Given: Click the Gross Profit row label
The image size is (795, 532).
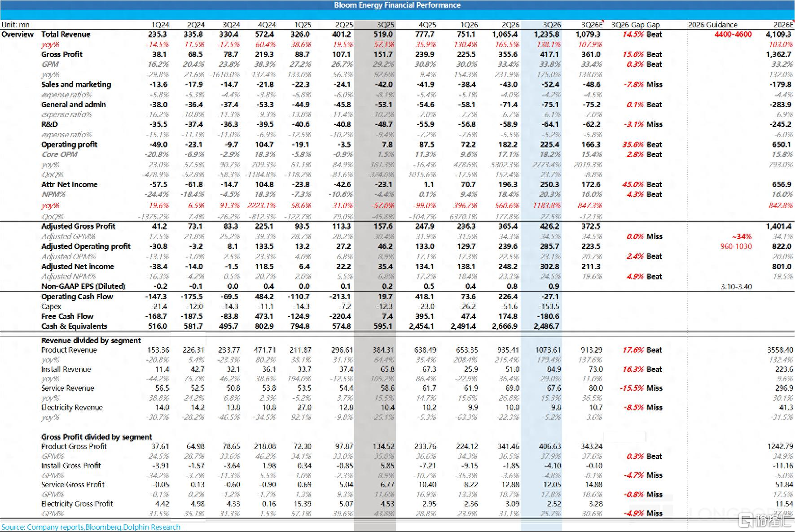Looking at the screenshot, I should click(x=62, y=54).
